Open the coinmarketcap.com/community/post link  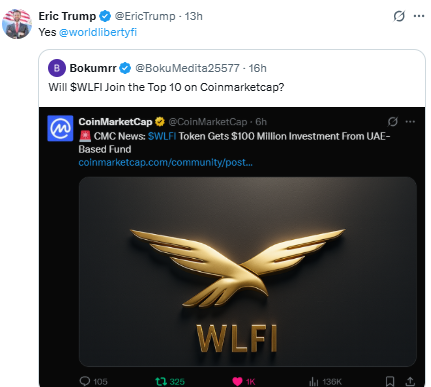click(x=165, y=162)
